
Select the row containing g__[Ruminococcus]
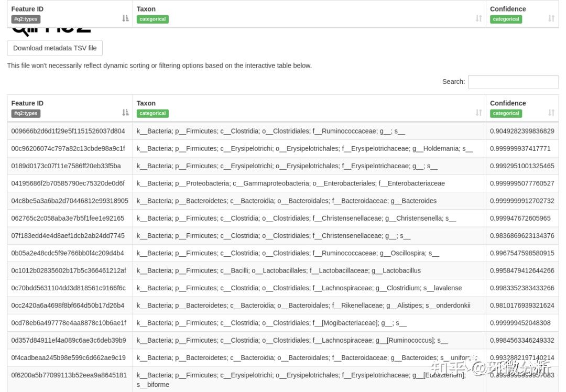(x=283, y=340)
